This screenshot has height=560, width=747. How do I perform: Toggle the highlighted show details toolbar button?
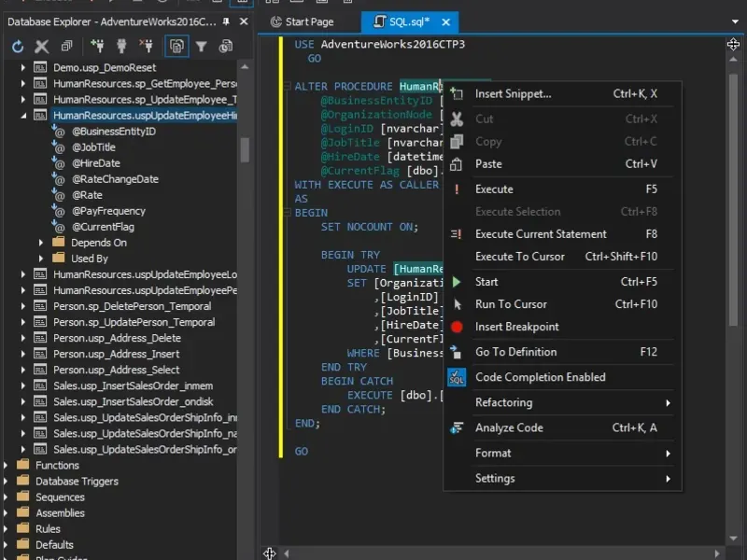point(176,46)
